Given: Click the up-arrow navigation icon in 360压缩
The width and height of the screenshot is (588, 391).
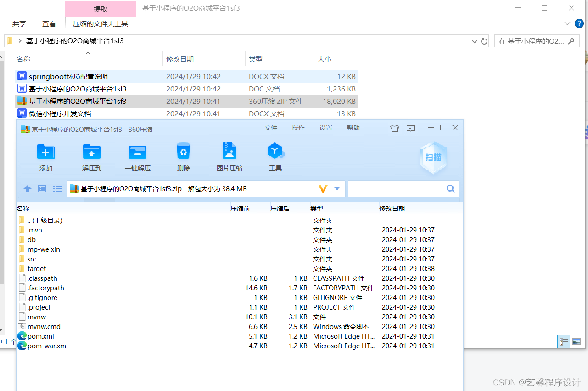Looking at the screenshot, I should [x=27, y=188].
